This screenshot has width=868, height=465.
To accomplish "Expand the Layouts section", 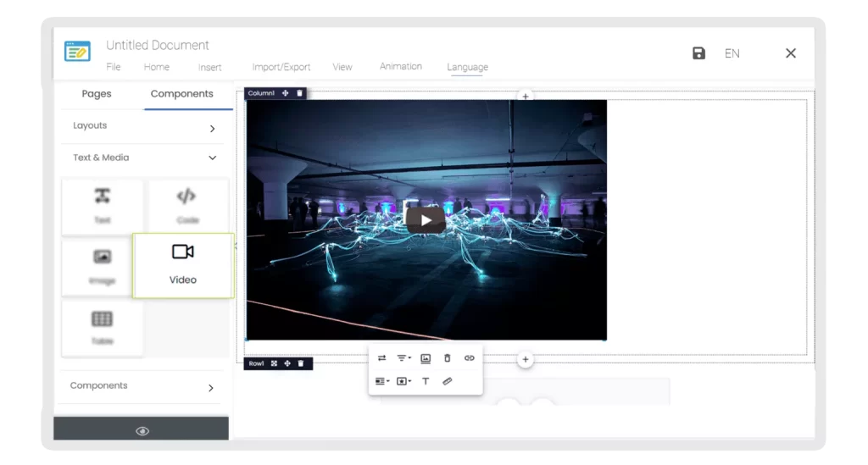I will click(x=144, y=126).
